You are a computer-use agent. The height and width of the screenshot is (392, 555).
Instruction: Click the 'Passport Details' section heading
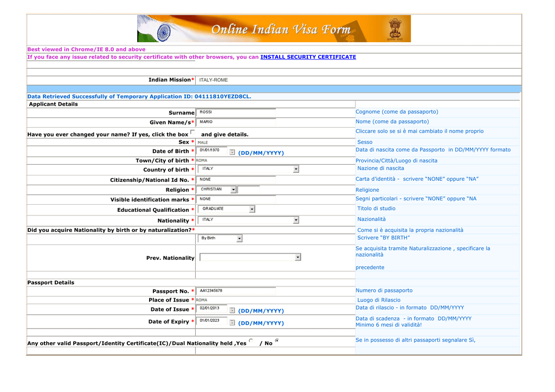coord(50,283)
